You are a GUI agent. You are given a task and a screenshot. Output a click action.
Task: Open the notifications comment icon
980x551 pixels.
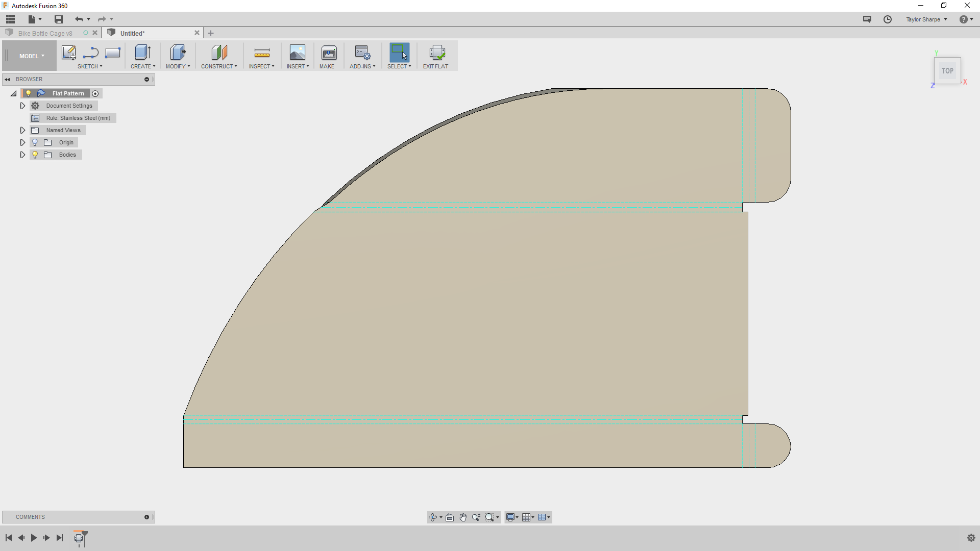click(867, 19)
